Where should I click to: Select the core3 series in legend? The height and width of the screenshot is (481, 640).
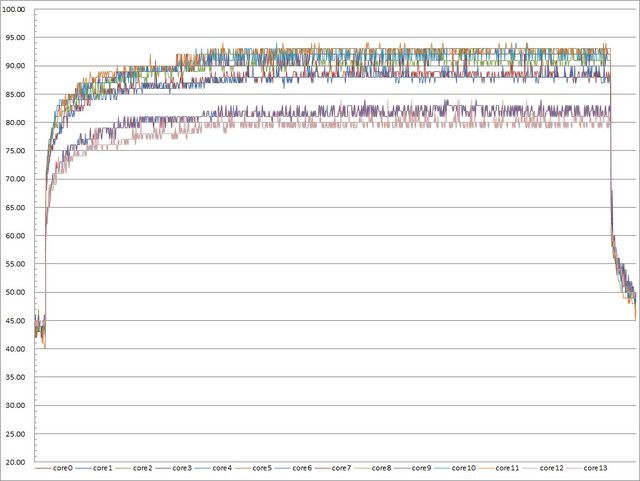point(182,468)
